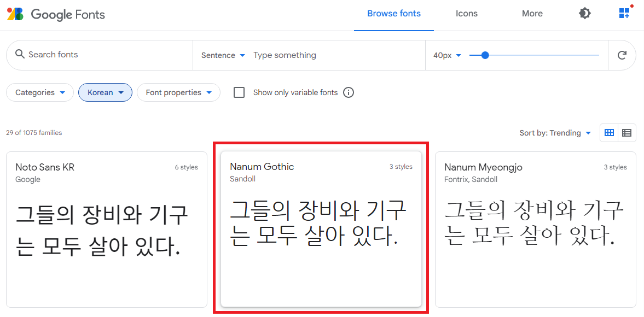Screen dimensions: 644x317
Task: Go to the Browse fonts tab
Action: [394, 14]
